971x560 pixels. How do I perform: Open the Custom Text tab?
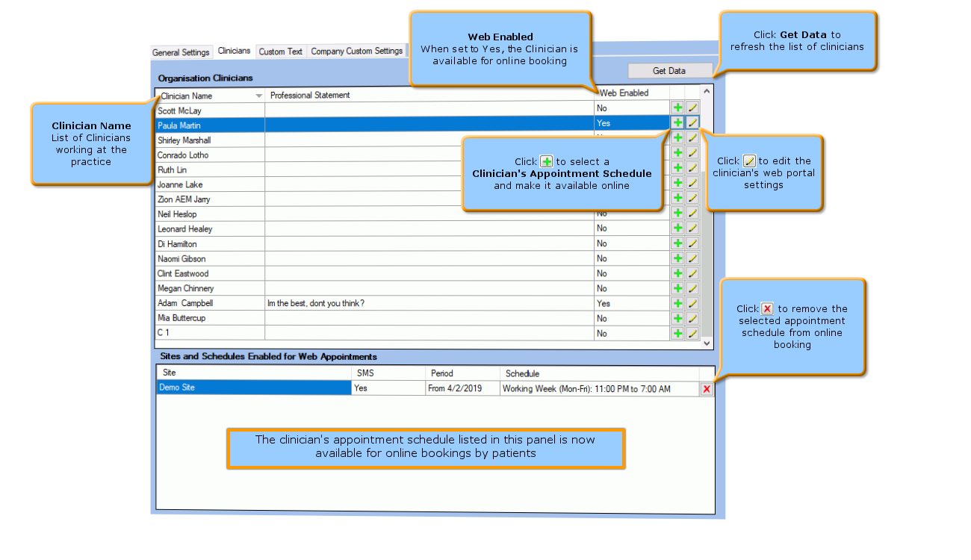(x=280, y=52)
